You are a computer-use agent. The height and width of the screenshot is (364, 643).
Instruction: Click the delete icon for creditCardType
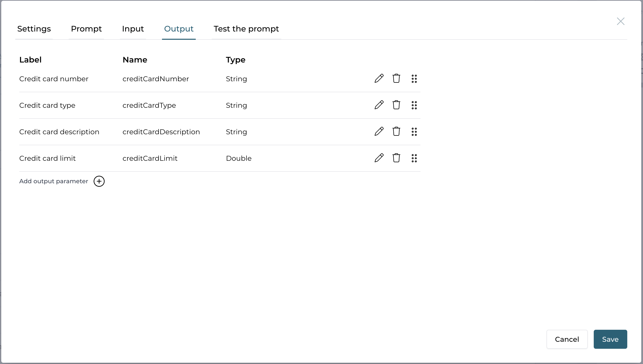tap(396, 105)
